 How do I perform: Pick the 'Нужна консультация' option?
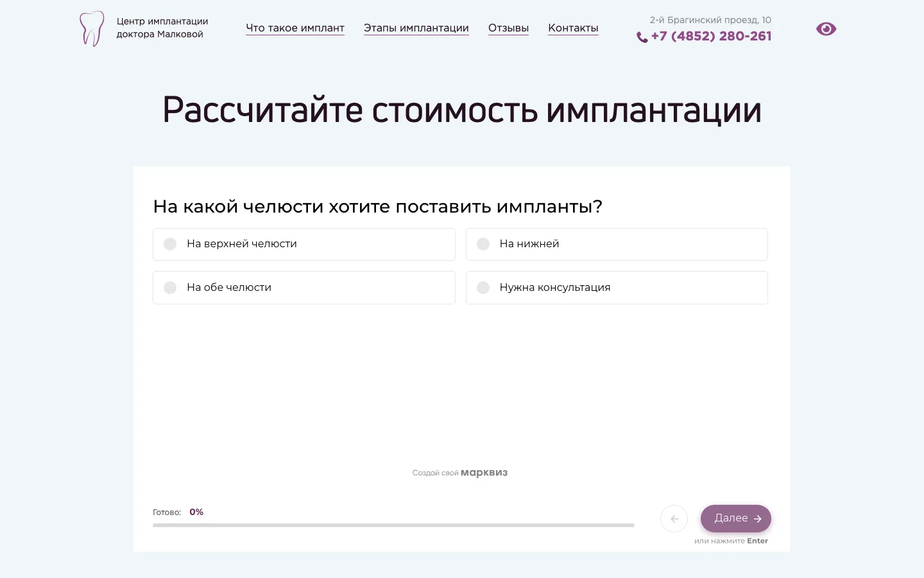tap(617, 288)
